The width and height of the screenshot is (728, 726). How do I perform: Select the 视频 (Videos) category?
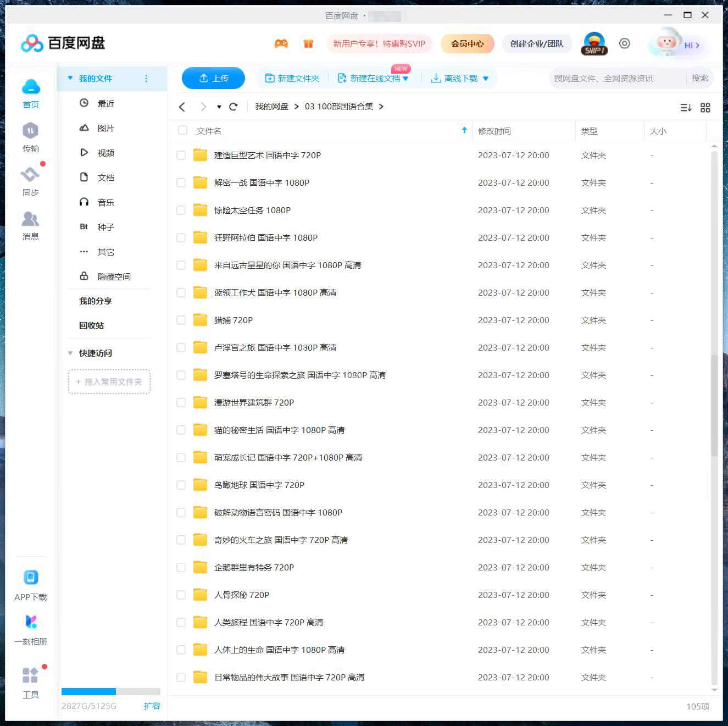coord(105,153)
